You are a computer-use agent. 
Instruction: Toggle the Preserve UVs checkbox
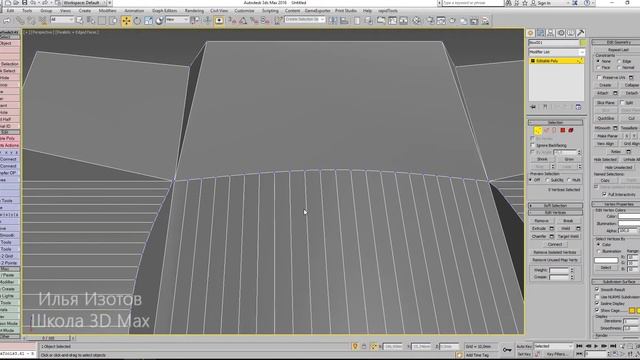click(599, 77)
